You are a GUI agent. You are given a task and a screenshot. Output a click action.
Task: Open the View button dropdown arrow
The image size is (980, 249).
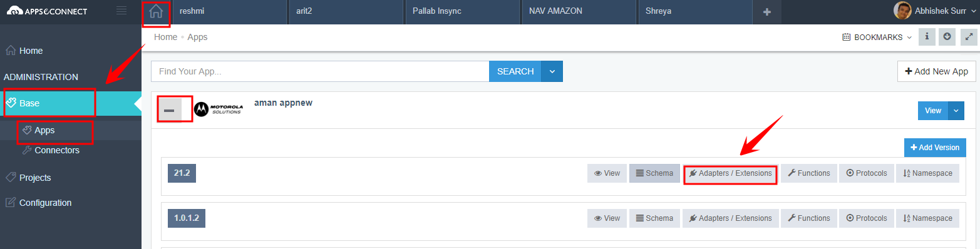click(956, 111)
